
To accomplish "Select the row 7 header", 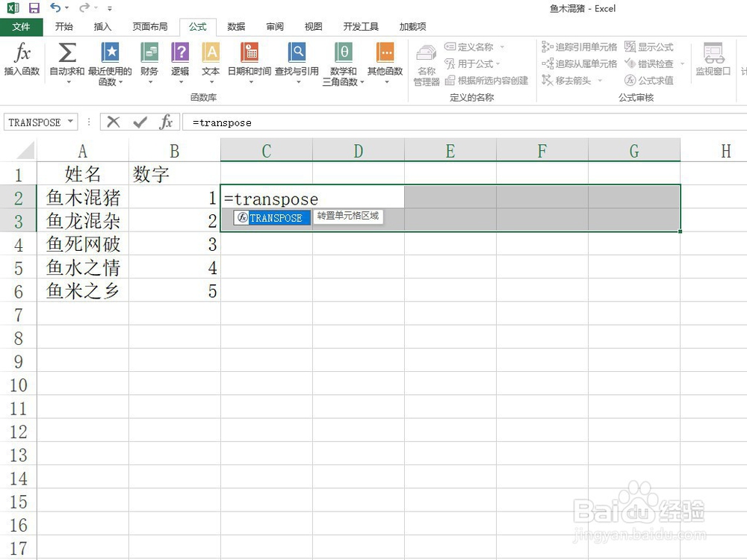I will click(18, 315).
